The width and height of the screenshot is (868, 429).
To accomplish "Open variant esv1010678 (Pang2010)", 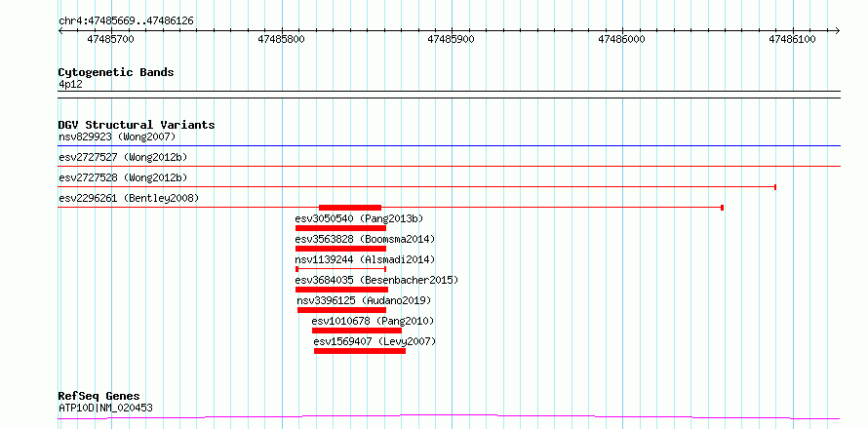I will tap(373, 321).
